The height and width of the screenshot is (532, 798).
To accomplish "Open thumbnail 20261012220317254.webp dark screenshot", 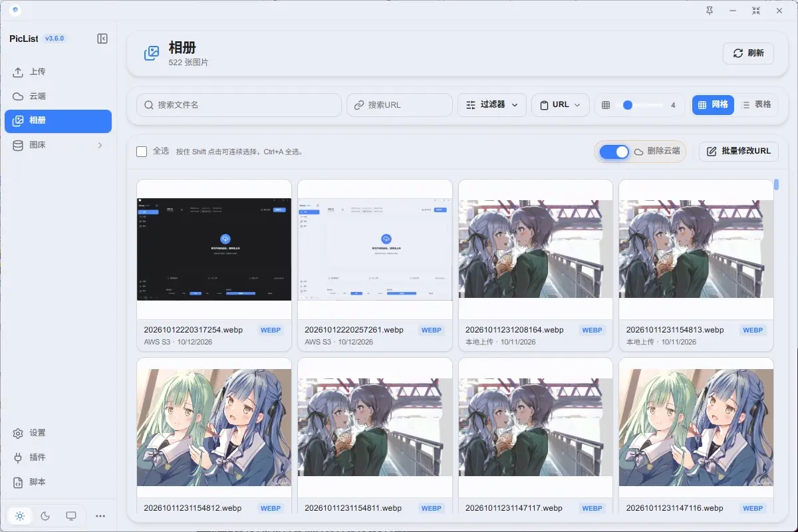I will 214,249.
